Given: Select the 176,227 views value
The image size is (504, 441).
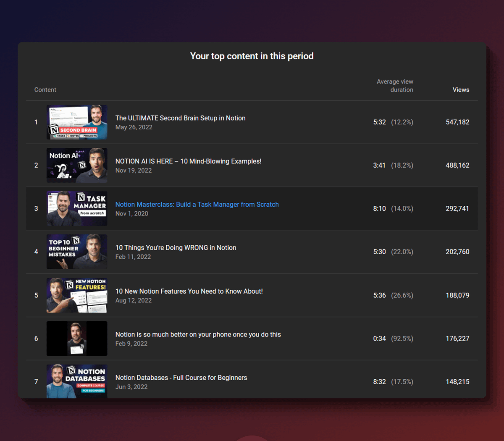Looking at the screenshot, I should 457,339.
